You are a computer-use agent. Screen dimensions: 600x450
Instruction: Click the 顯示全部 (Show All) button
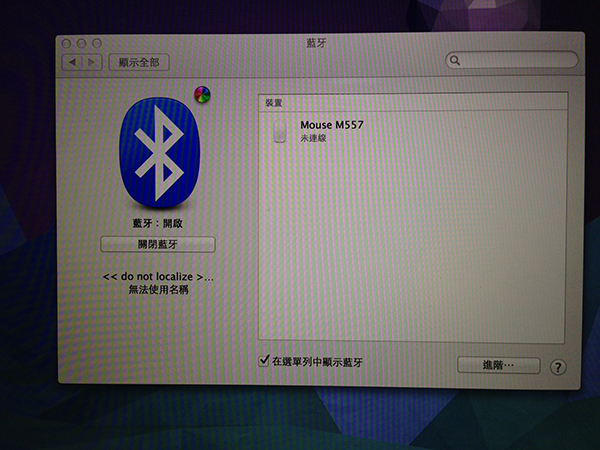(139, 62)
